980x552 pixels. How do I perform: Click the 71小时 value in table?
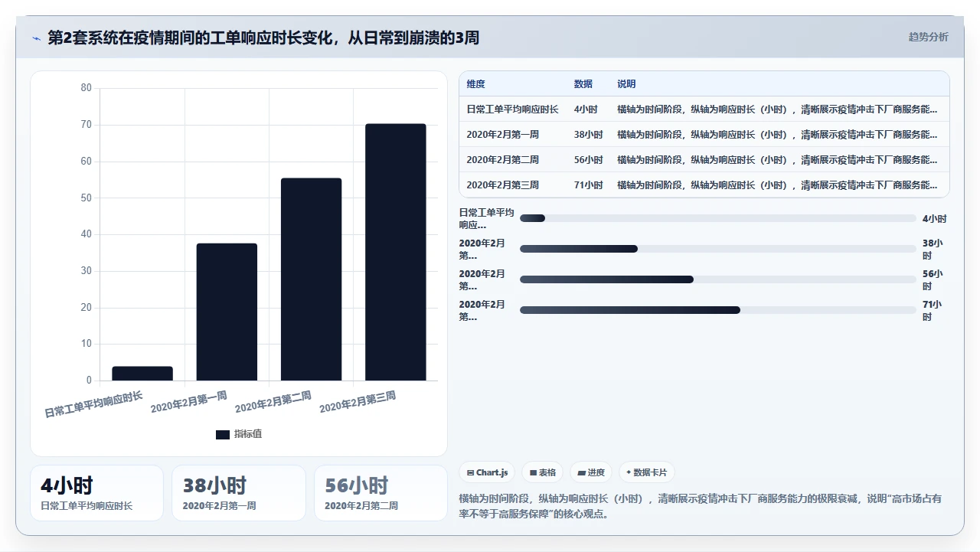[589, 185]
